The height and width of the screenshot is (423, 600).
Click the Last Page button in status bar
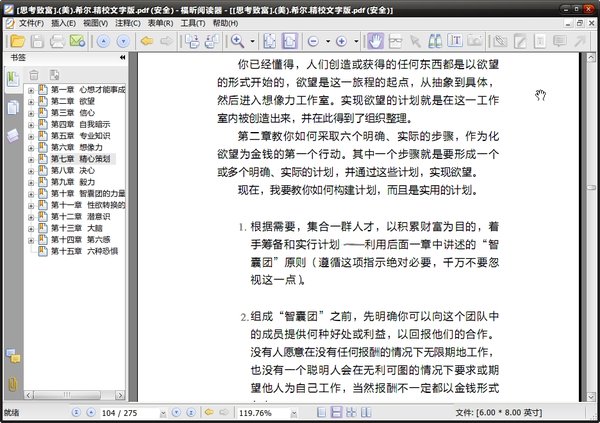(x=191, y=412)
